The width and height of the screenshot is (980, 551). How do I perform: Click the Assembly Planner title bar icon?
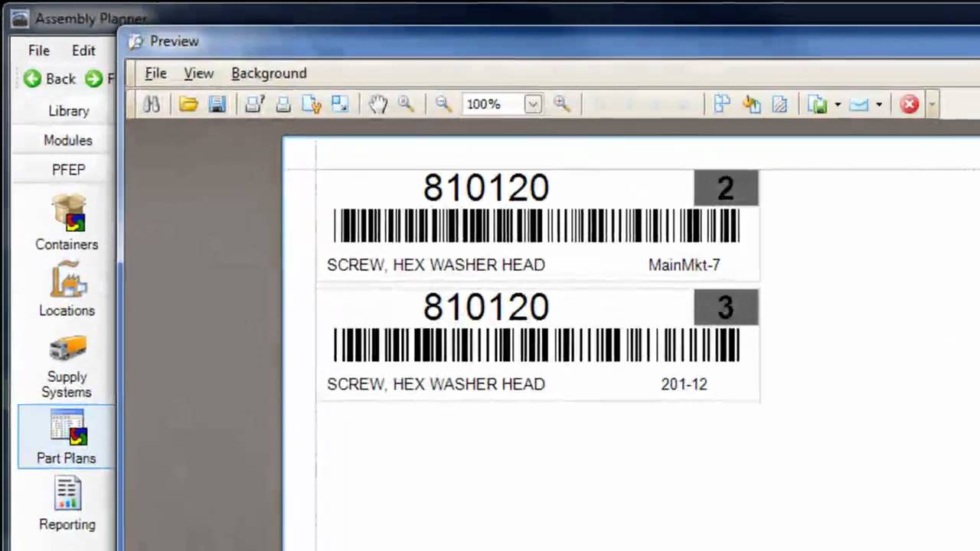(x=20, y=18)
